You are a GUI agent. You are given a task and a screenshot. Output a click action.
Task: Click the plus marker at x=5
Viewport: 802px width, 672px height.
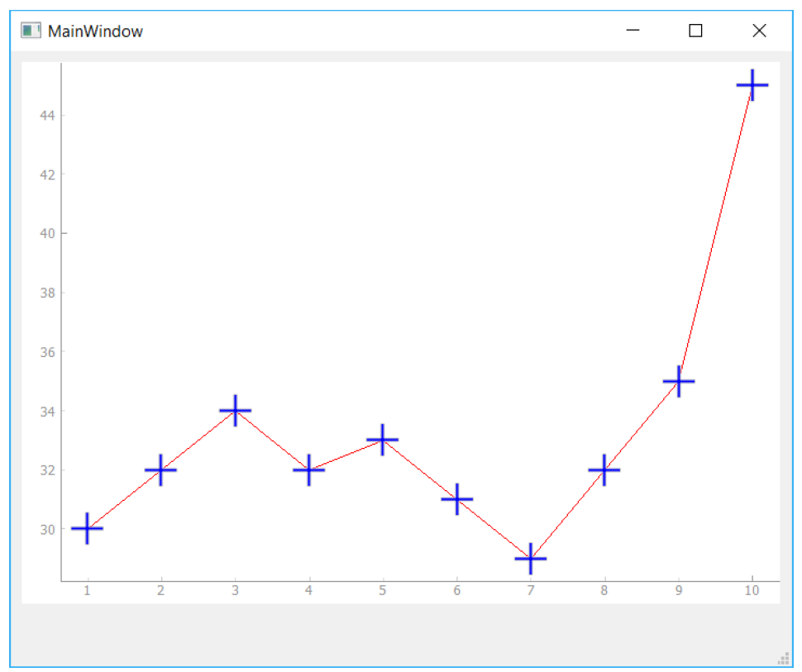click(x=382, y=440)
